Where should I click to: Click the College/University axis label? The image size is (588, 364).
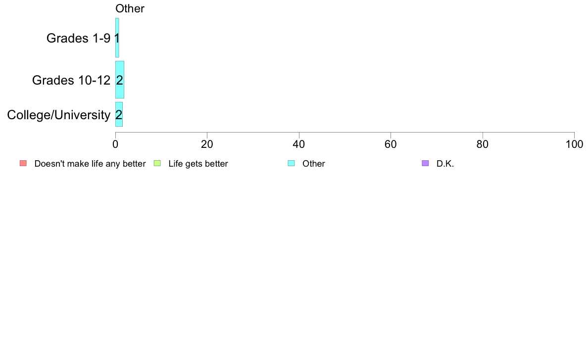(59, 115)
